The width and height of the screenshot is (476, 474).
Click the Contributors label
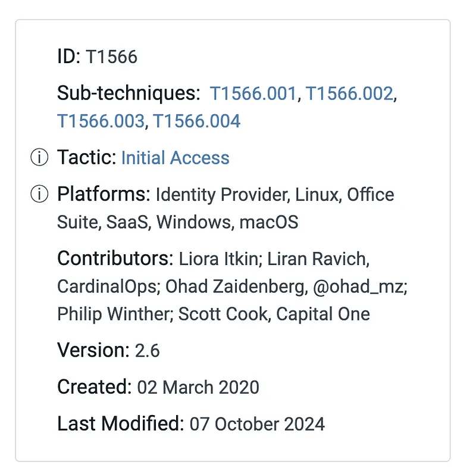115,259
